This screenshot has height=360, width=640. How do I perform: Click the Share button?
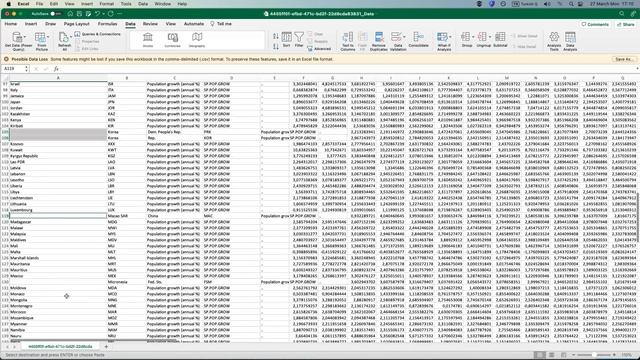(x=626, y=24)
